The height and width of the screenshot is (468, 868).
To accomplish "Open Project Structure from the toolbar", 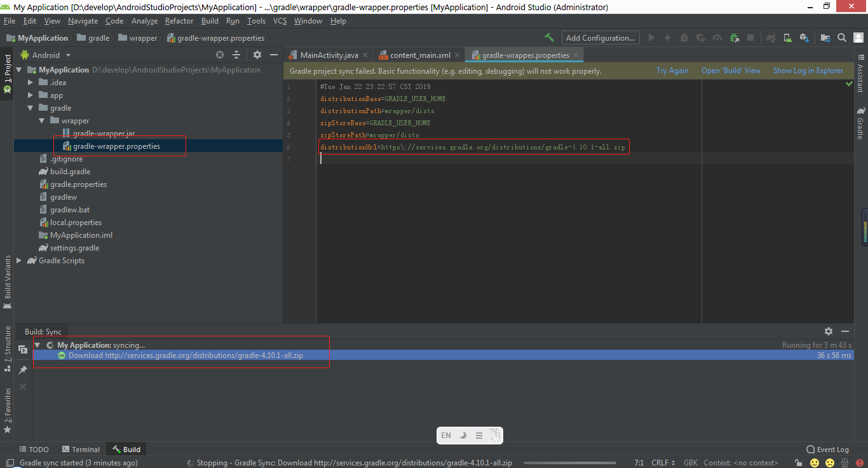I will (x=825, y=38).
